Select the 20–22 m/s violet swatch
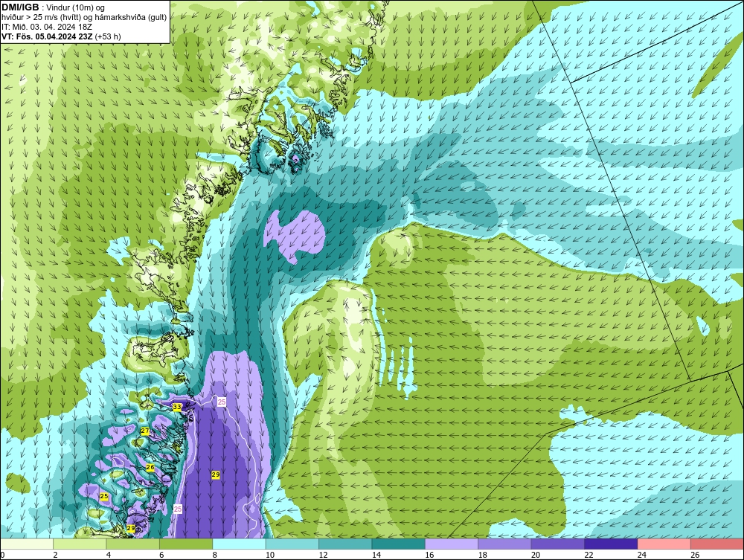 click(x=558, y=544)
